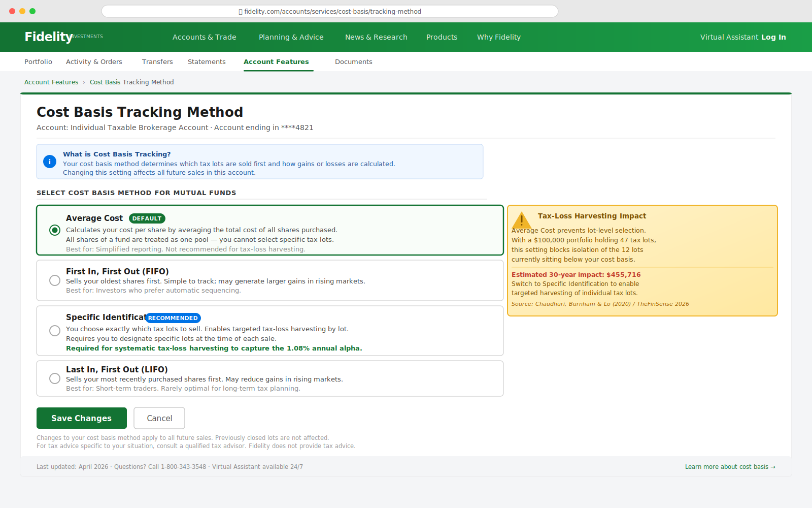Open Learn more about cost basis
The height and width of the screenshot is (508, 812).
tap(730, 466)
